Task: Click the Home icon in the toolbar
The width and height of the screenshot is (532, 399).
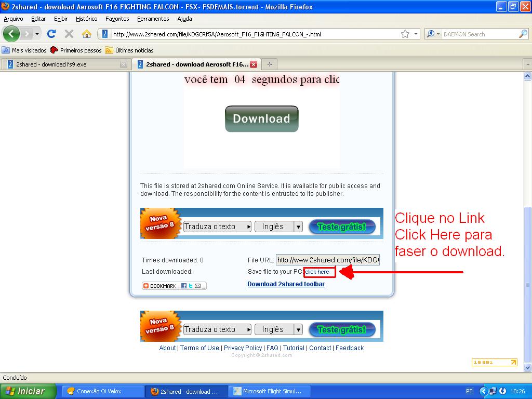Action: click(86, 33)
